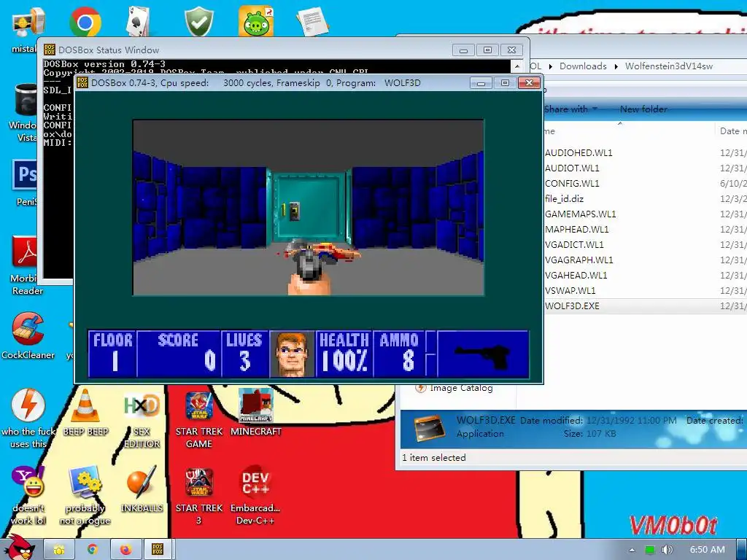Click Wolfenstein3dV14sw in the address path
747x560 pixels.
pyautogui.click(x=669, y=66)
